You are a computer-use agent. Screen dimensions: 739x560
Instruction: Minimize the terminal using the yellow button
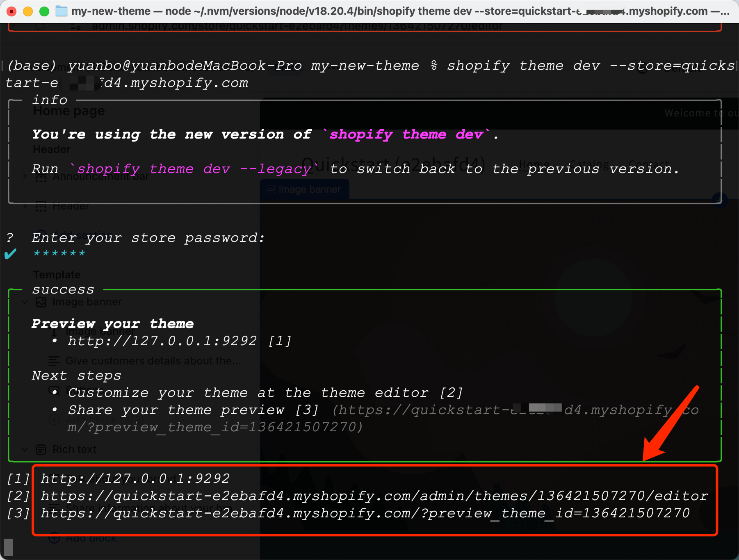click(x=28, y=11)
